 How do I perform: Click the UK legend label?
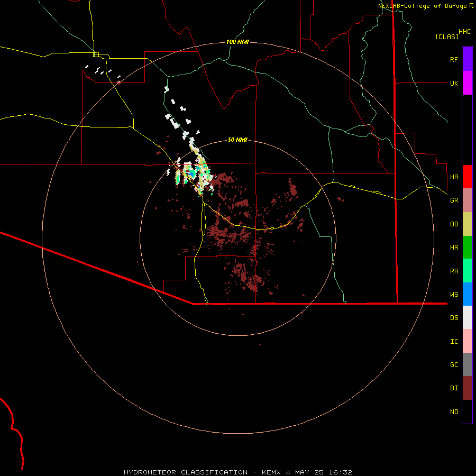click(x=454, y=83)
